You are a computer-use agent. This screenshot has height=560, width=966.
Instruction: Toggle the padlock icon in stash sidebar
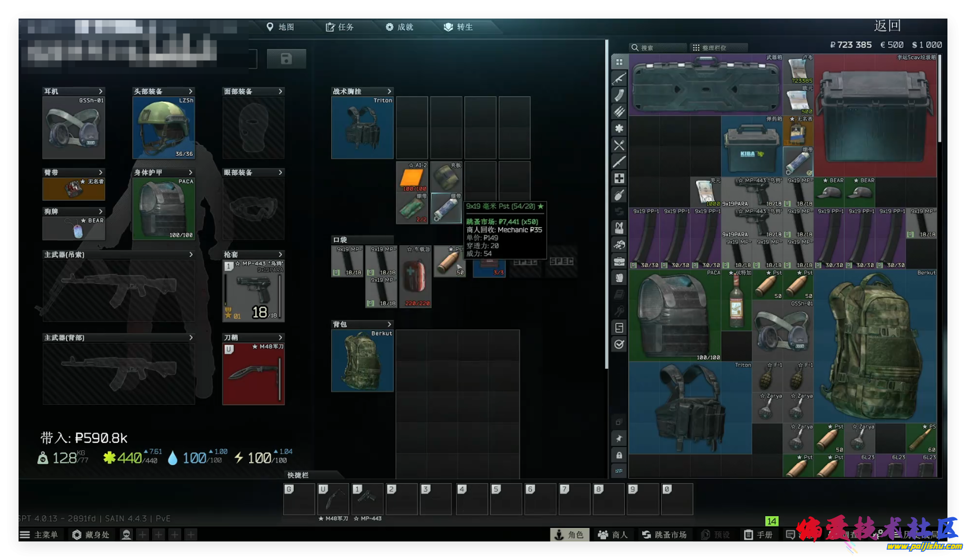(x=619, y=455)
